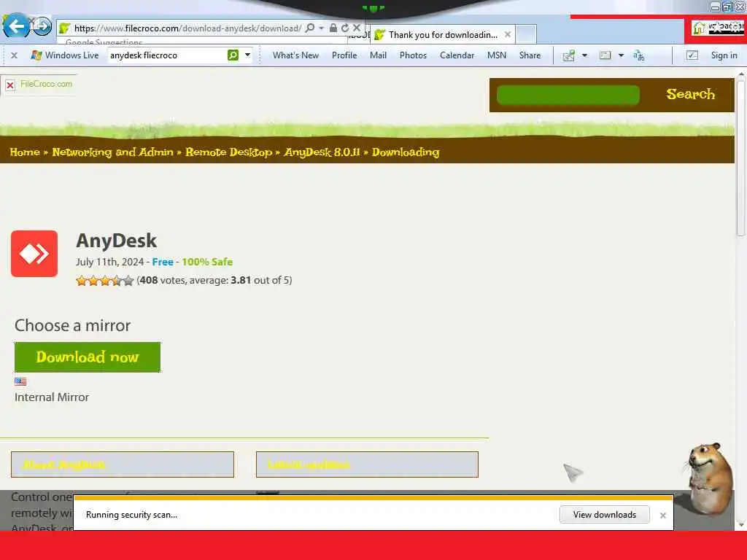Click the FileCroco.com logo image
Image resolution: width=747 pixels, height=560 pixels.
tap(39, 85)
